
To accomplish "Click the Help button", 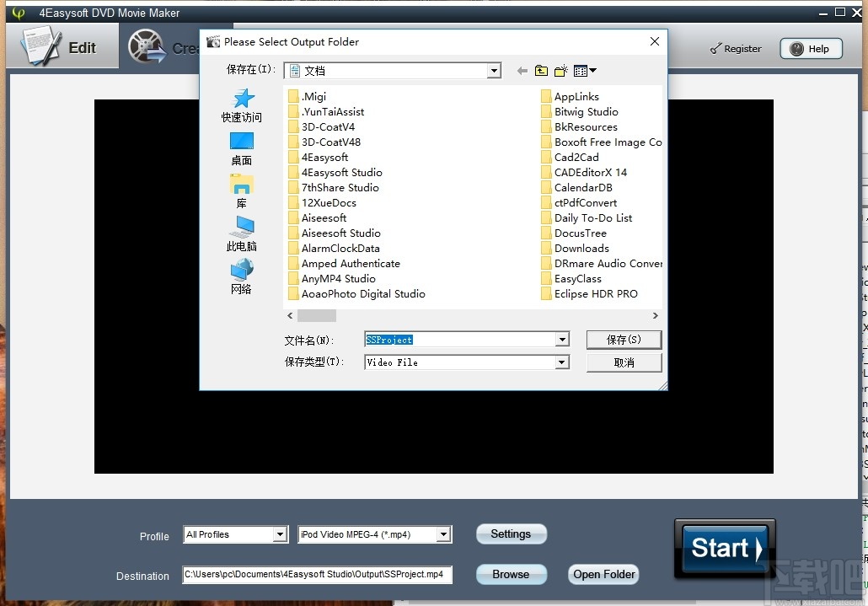I will tap(810, 48).
